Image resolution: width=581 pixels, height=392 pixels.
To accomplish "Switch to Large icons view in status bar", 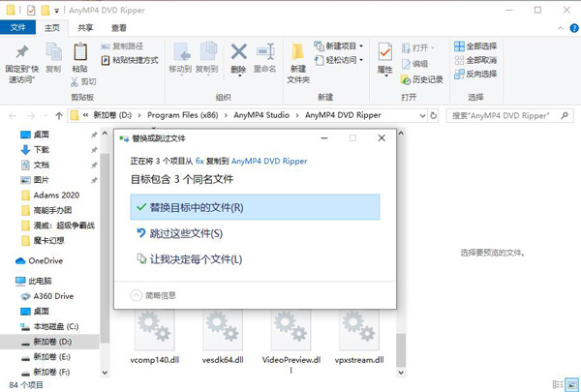I will 573,385.
